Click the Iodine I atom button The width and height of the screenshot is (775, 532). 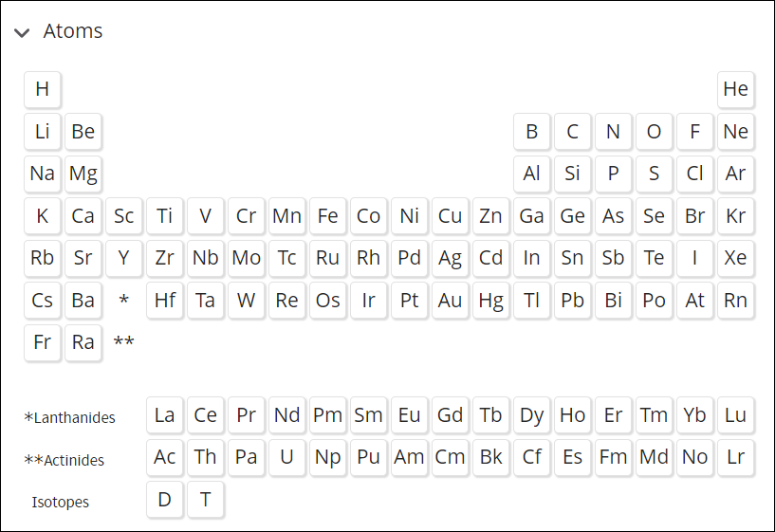[x=695, y=258]
